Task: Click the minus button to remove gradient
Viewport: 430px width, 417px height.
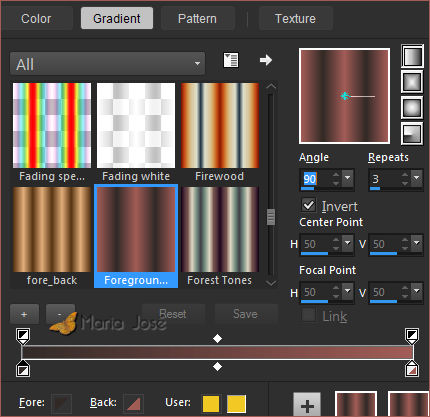Action: point(60,314)
